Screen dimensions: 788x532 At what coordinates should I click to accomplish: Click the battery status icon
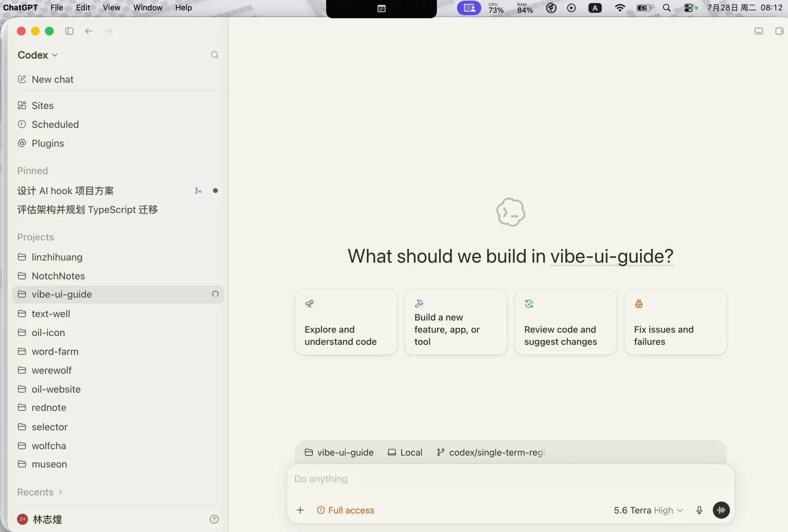coord(644,8)
